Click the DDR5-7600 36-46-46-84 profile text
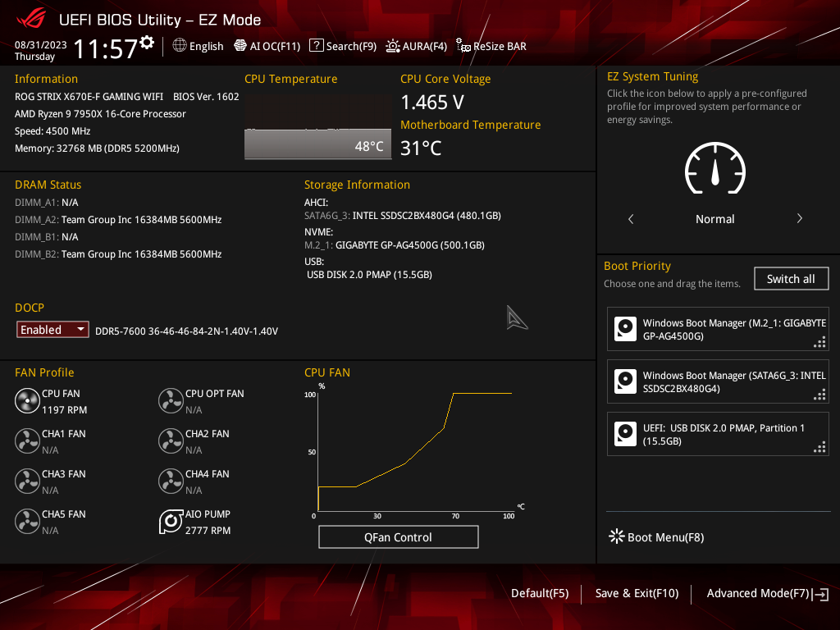Viewport: 840px width, 630px height. [186, 331]
